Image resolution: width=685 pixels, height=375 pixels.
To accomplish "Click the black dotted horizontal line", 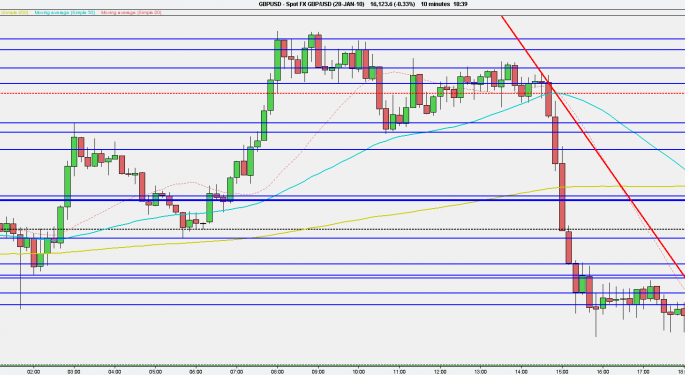I will tap(342, 229).
